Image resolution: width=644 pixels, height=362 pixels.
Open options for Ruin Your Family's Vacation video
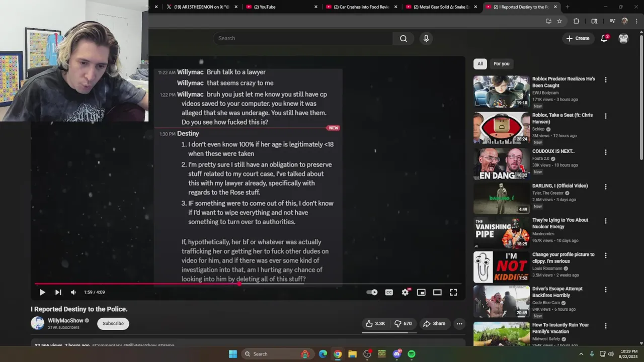pyautogui.click(x=605, y=326)
